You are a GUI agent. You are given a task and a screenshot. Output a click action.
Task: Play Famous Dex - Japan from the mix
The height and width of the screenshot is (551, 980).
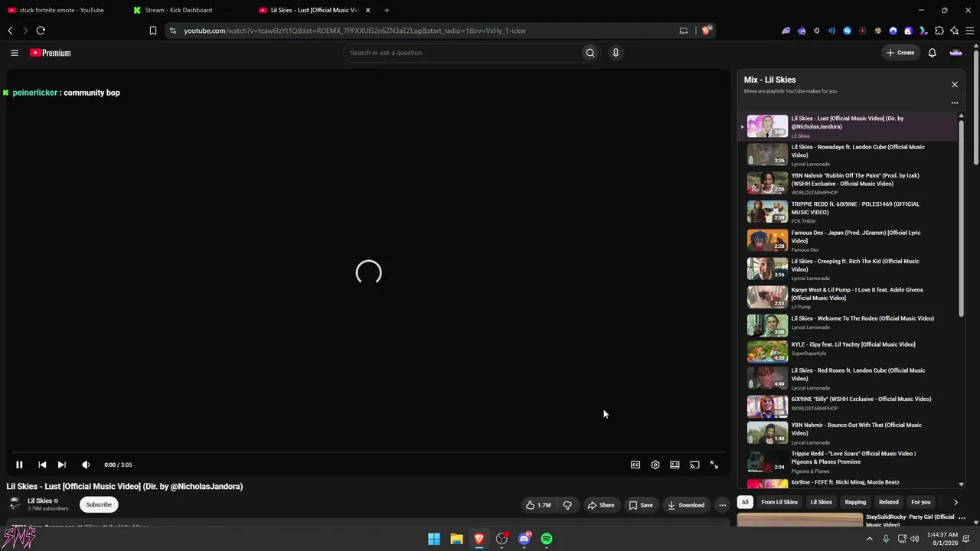848,240
